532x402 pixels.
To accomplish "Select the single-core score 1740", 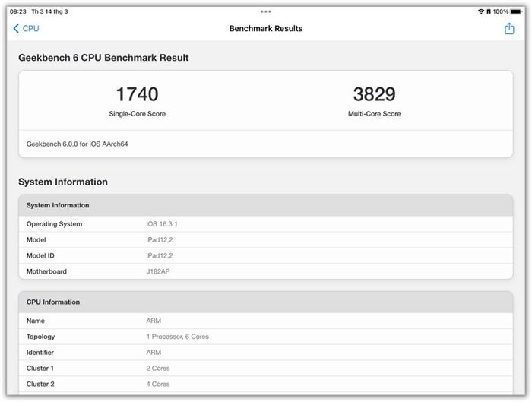I will (x=137, y=94).
